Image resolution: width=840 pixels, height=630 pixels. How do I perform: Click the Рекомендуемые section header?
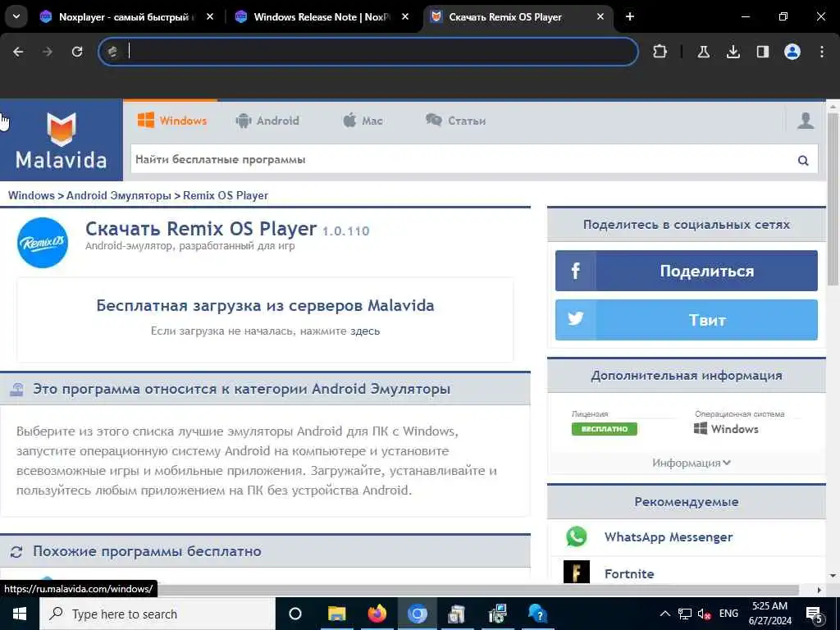point(687,502)
